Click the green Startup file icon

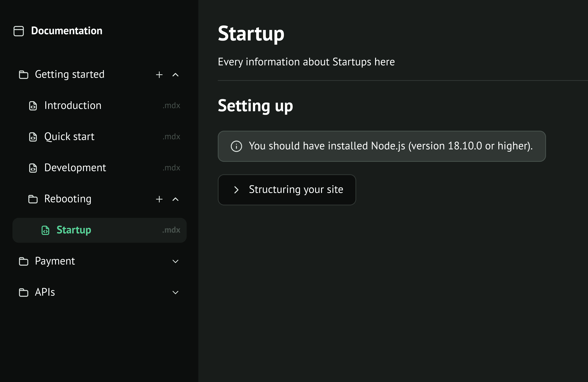pyautogui.click(x=45, y=230)
